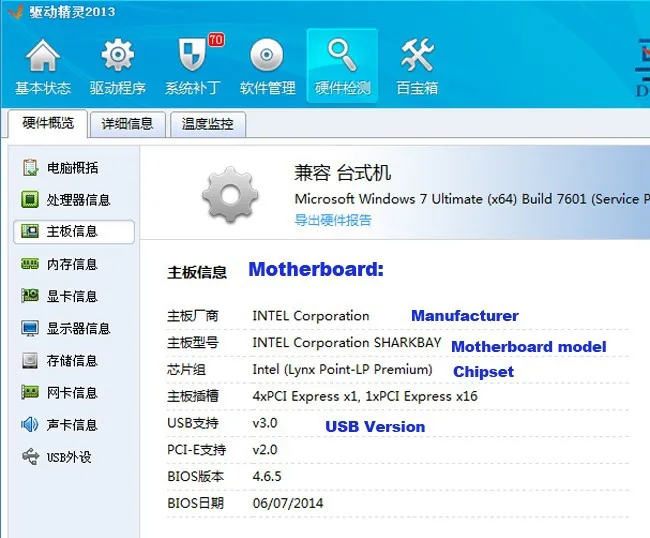Open the 基本状态 home icon

43,55
